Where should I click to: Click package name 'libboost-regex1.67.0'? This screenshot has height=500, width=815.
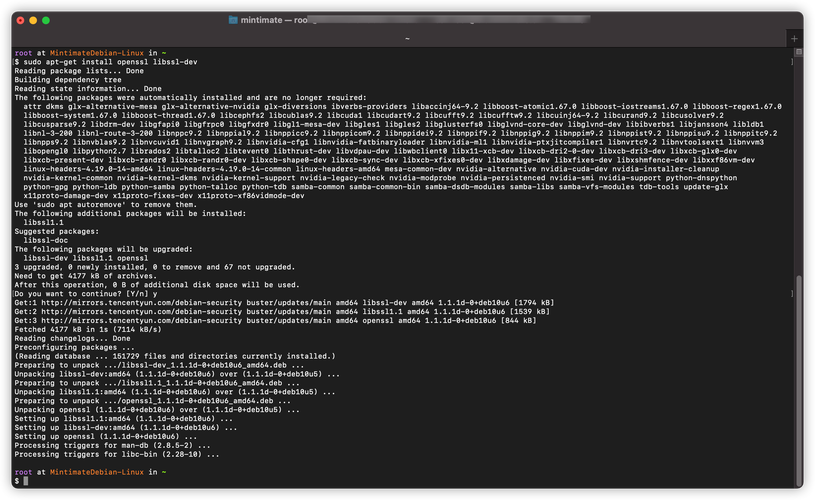737,107
